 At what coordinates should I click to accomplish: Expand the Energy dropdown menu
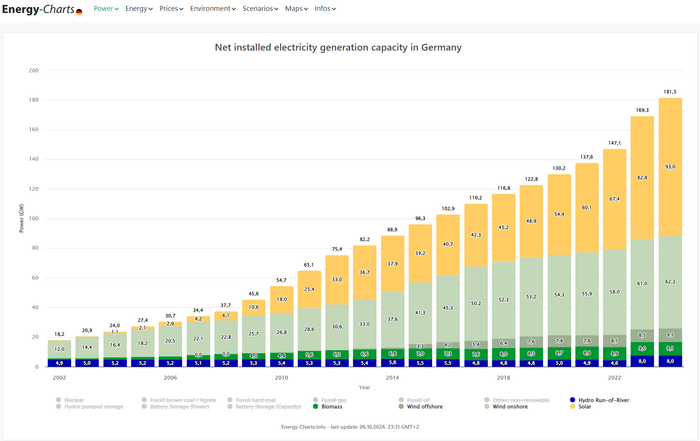coord(138,8)
